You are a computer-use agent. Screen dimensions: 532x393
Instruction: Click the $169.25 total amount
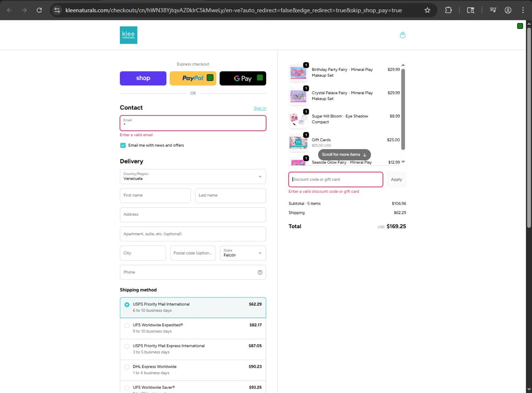tap(396, 226)
